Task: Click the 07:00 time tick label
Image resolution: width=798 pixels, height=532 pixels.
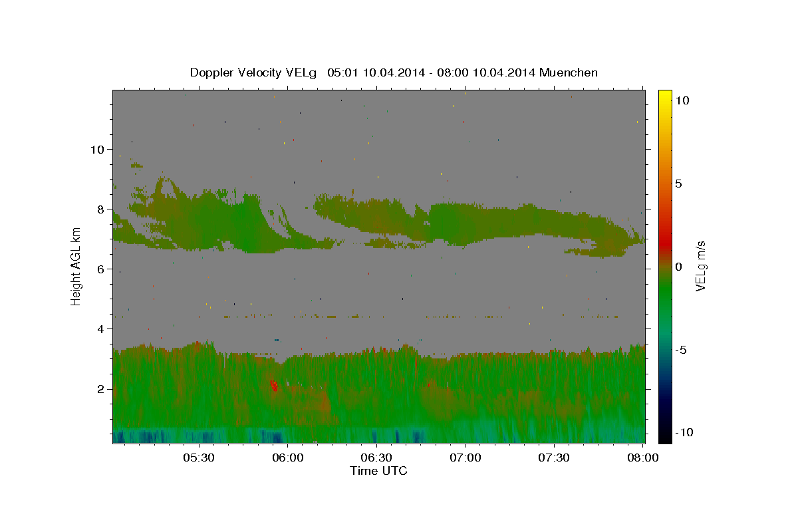Action: pyautogui.click(x=465, y=458)
